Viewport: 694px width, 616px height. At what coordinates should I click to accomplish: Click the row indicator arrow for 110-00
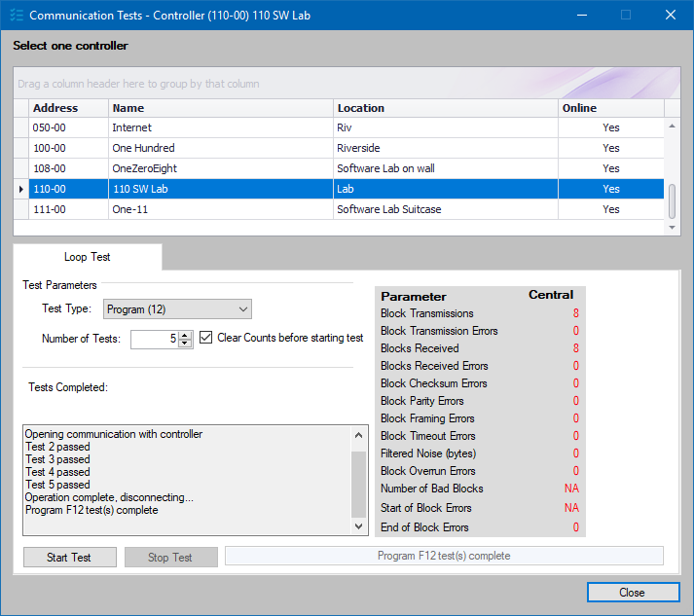click(x=21, y=189)
